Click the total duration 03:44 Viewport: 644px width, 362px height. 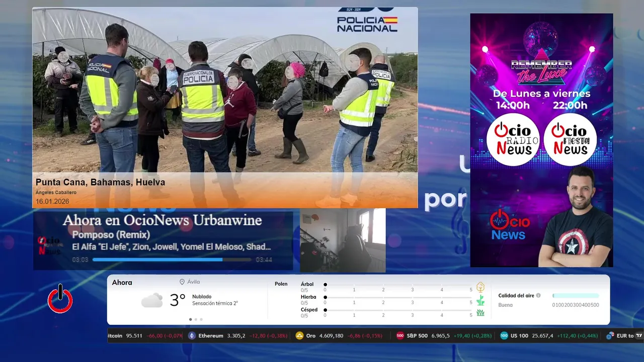[264, 260]
